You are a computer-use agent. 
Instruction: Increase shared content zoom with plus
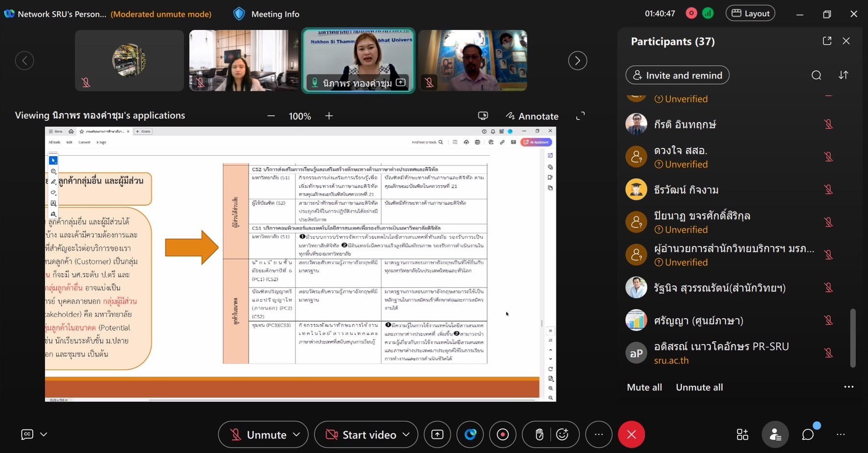point(329,116)
